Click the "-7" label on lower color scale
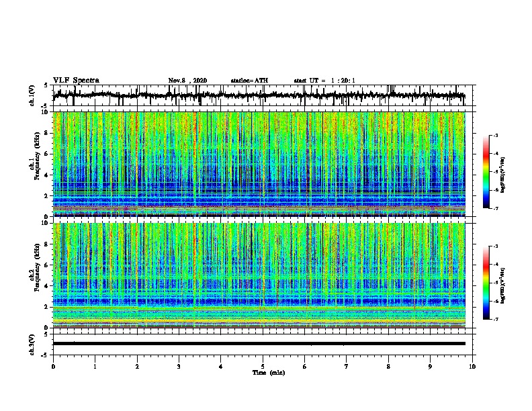 [x=496, y=319]
